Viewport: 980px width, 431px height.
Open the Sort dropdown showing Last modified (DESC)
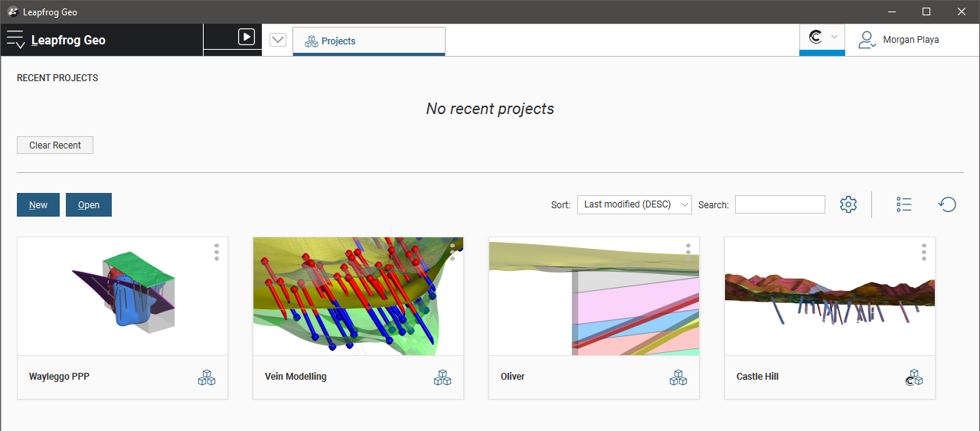[635, 204]
